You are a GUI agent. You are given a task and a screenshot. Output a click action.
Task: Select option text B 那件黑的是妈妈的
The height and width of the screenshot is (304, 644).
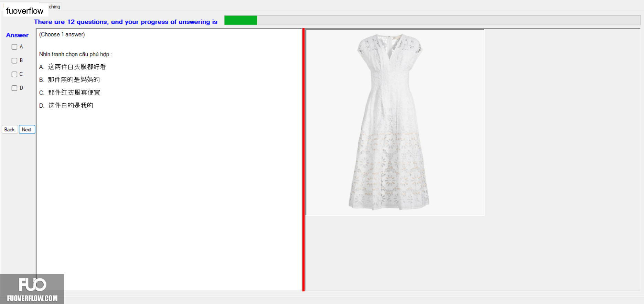69,80
